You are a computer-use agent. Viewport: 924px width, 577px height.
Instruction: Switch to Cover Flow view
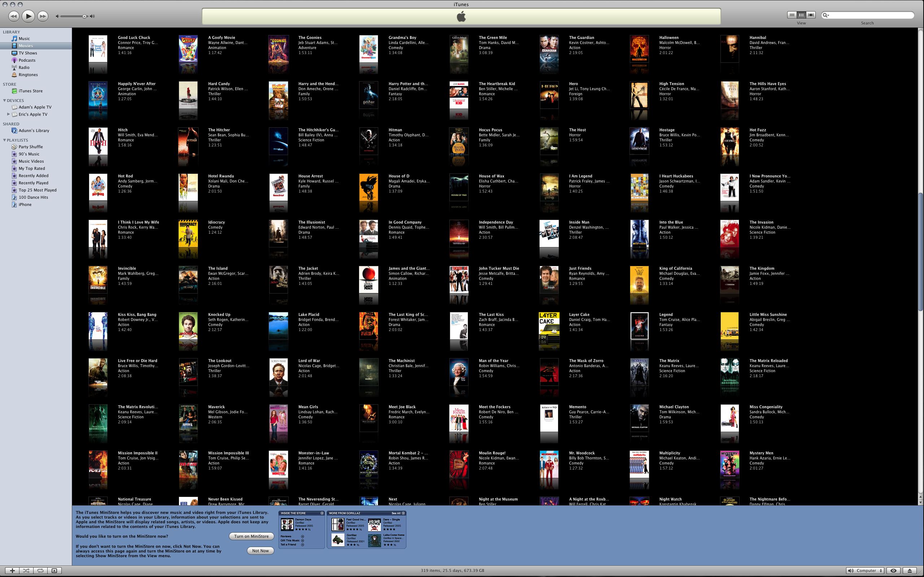(x=811, y=15)
